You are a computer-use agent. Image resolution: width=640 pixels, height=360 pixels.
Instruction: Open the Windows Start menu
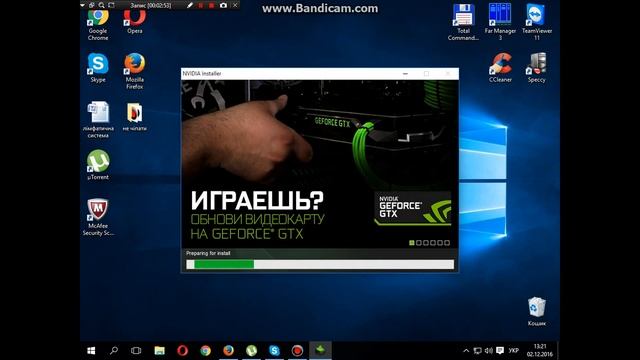click(x=91, y=351)
